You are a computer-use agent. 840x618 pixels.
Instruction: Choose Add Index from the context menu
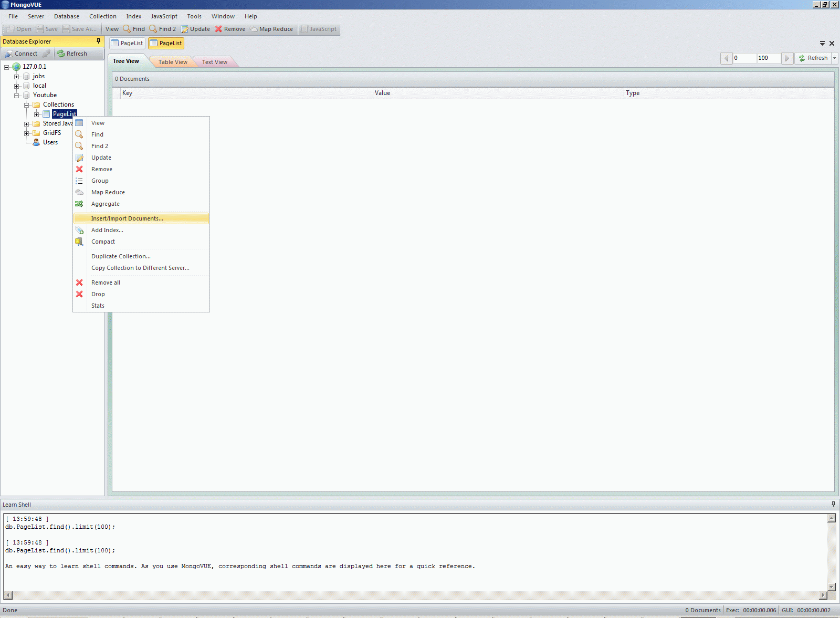(x=141, y=230)
